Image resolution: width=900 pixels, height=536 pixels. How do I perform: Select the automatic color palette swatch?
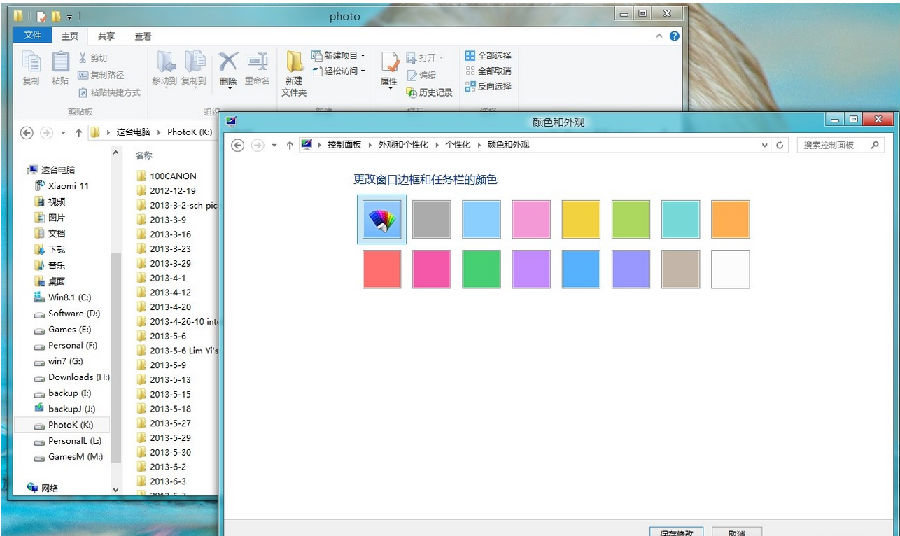(x=382, y=219)
